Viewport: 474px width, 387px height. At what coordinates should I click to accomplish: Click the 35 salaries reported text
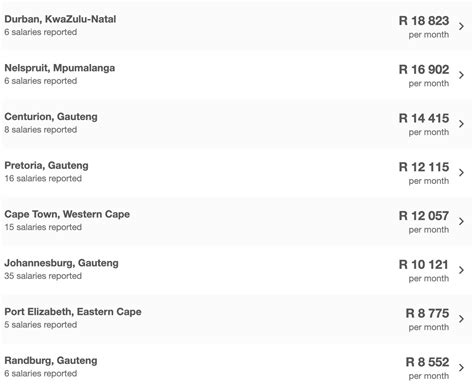pos(43,276)
